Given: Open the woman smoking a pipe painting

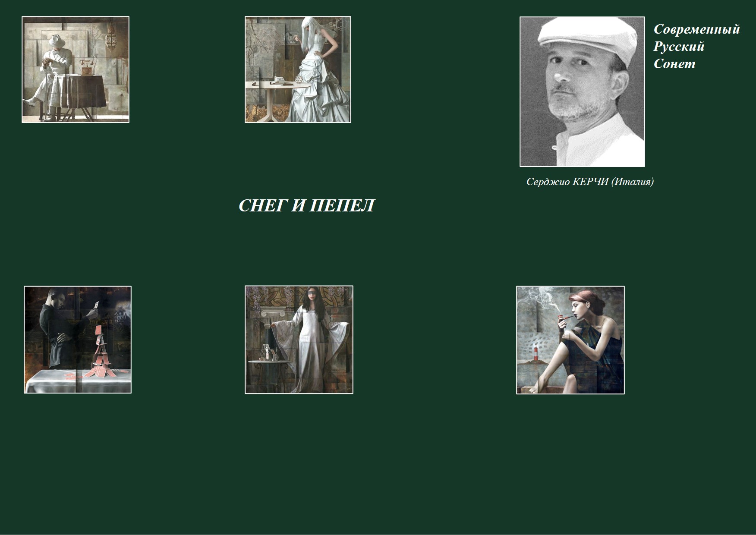Looking at the screenshot, I should (570, 340).
